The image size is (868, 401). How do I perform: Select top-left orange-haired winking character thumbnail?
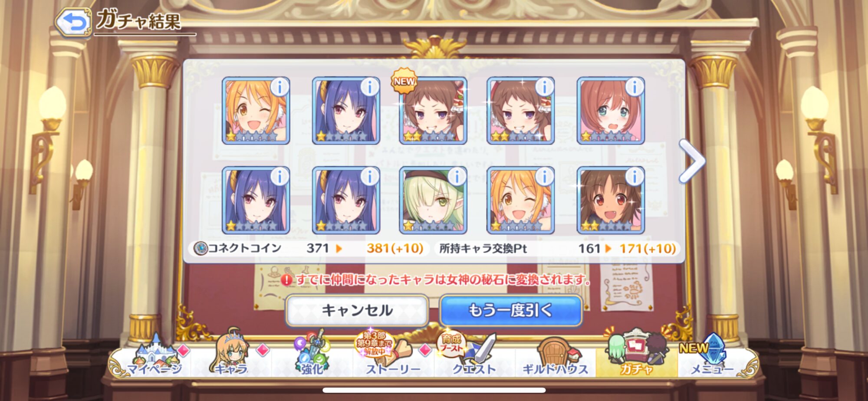[256, 111]
